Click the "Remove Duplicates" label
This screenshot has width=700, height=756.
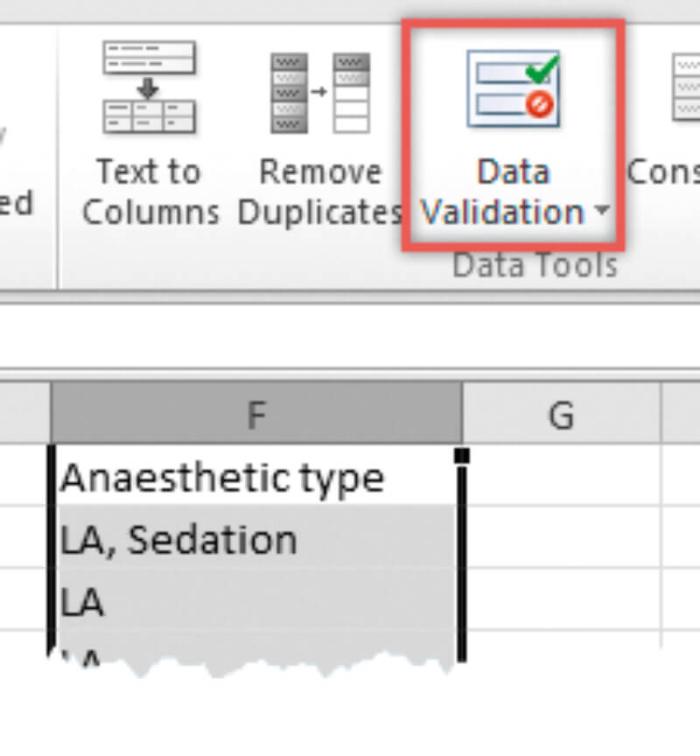coord(319,192)
